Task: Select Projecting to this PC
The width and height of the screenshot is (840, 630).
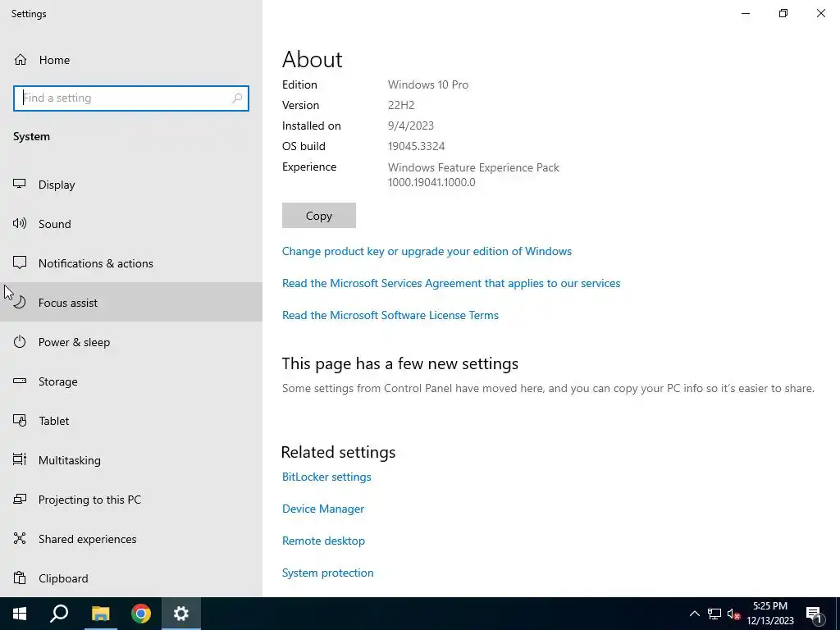Action: [131, 500]
